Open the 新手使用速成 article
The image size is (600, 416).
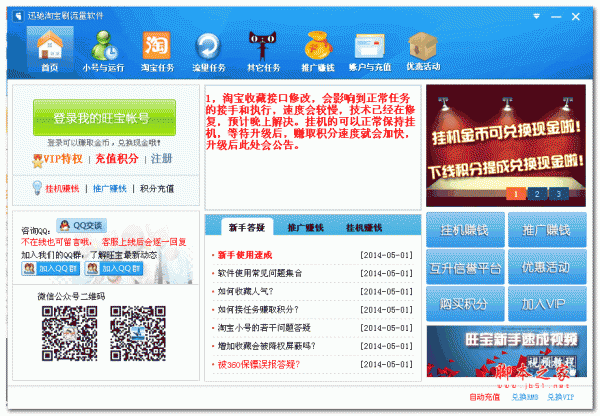pos(245,255)
